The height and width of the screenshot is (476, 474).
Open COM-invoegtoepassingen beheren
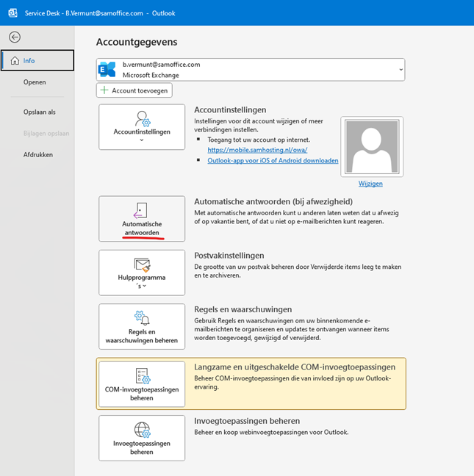(x=142, y=384)
